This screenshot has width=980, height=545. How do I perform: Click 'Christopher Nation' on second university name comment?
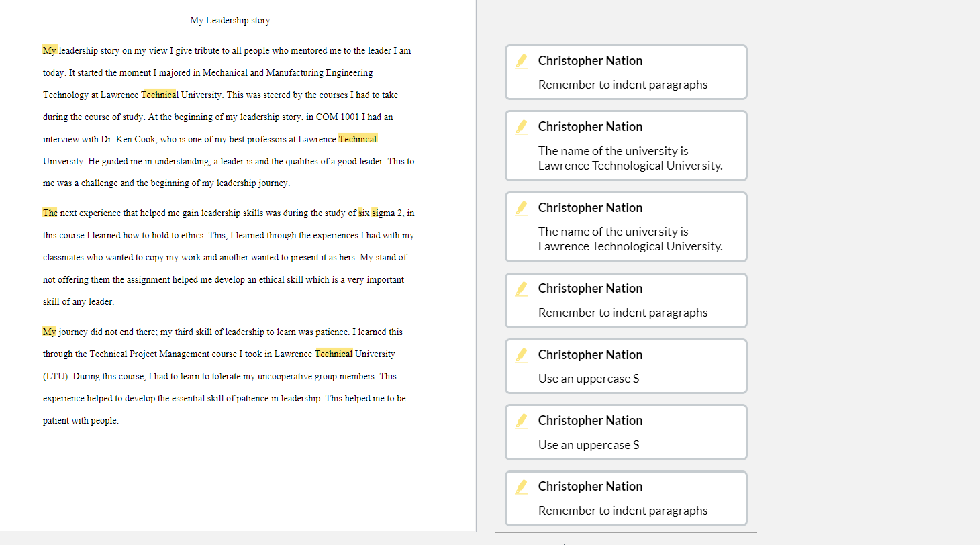[x=590, y=208]
